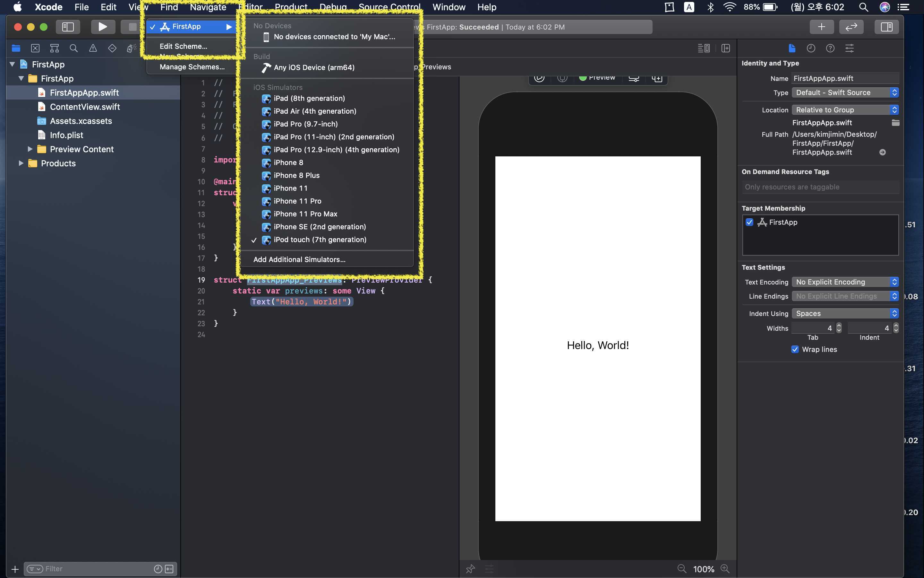Screen dimensions: 924x578
Task: Open the Type dropdown Default - Swift Source
Action: pos(845,92)
